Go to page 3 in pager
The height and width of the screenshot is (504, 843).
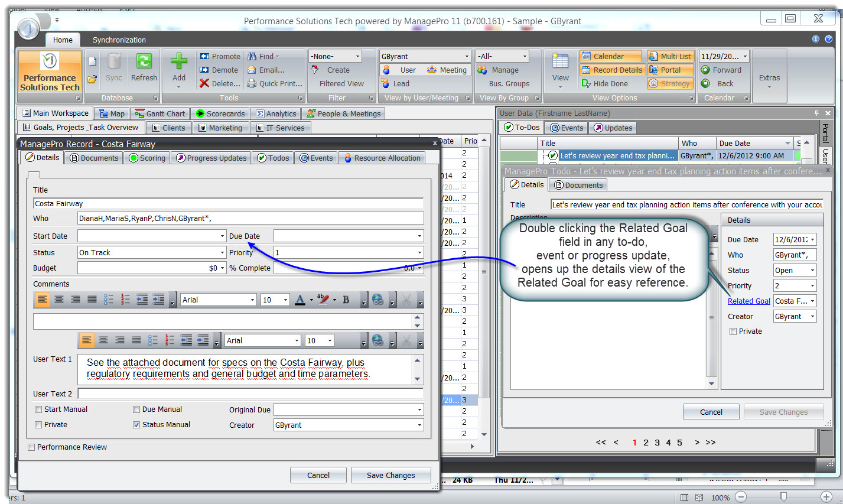pos(657,443)
